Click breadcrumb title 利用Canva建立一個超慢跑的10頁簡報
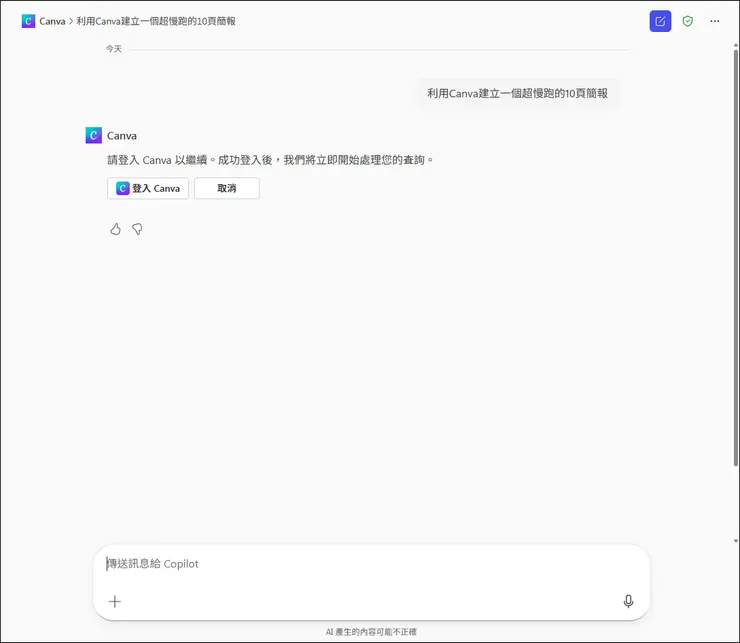Viewport: 740px width, 643px height. click(x=156, y=21)
